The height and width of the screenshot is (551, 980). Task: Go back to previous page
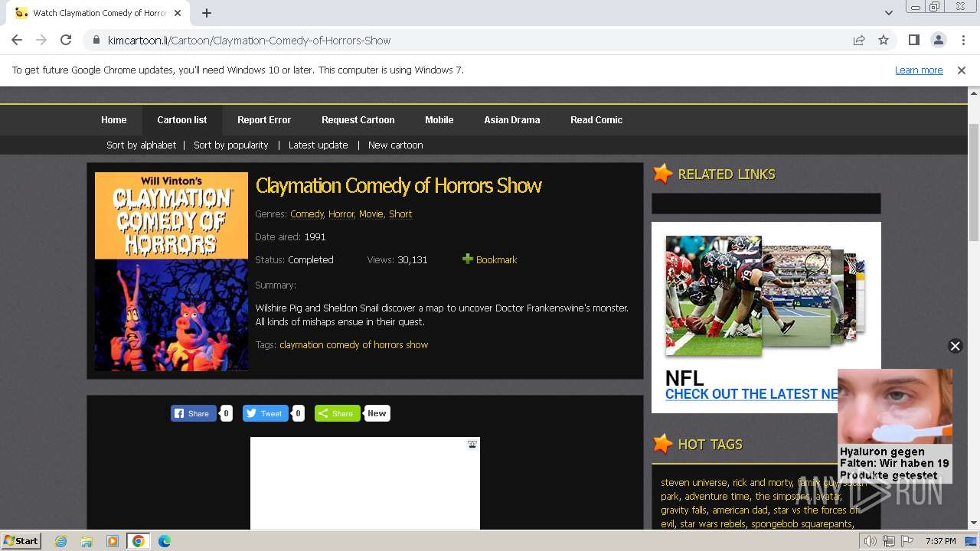coord(17,40)
